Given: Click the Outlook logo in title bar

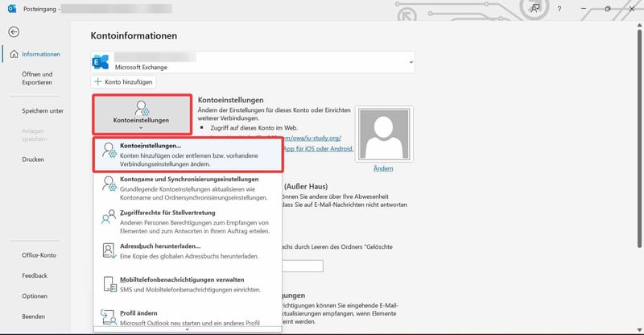Looking at the screenshot, I should click(x=12, y=9).
